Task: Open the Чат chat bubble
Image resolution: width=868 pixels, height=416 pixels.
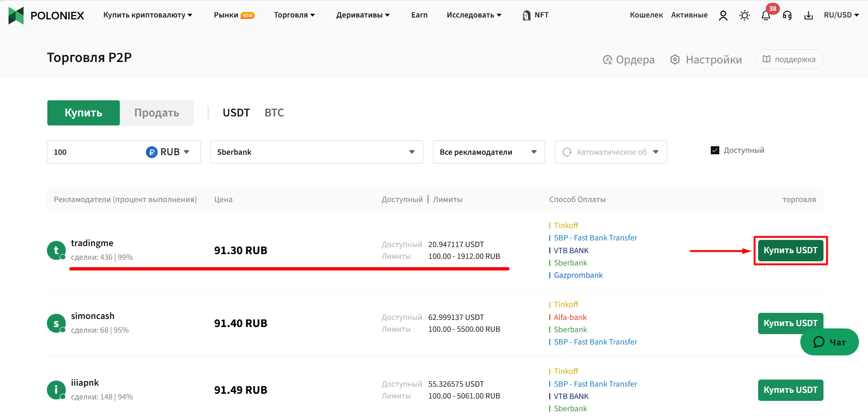Action: [829, 342]
